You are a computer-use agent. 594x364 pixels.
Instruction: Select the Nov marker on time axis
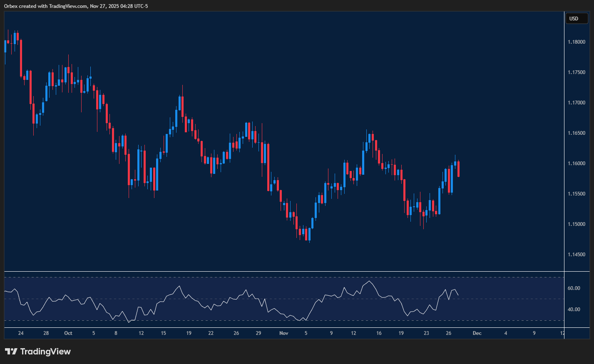click(283, 333)
